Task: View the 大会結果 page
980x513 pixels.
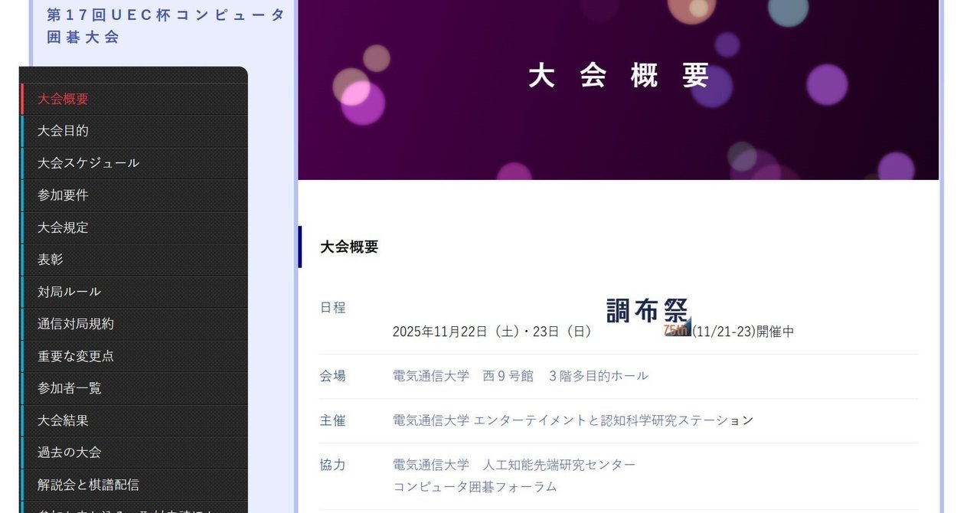Action: pos(61,420)
